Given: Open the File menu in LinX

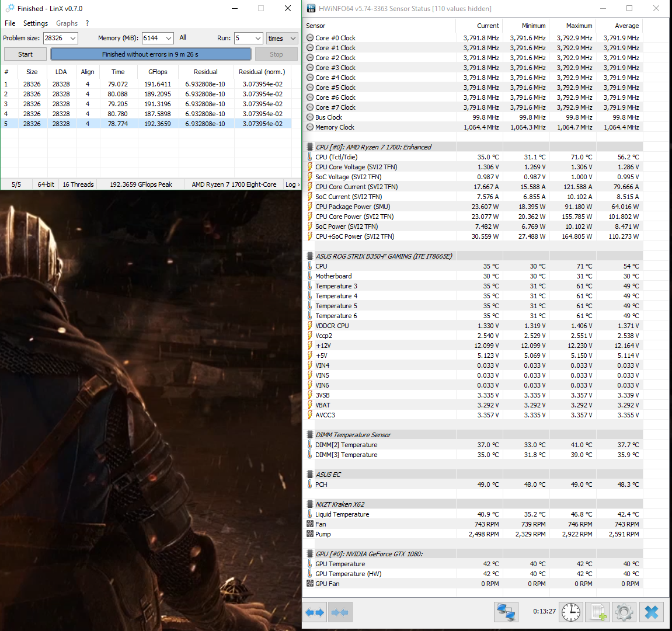Looking at the screenshot, I should (x=10, y=23).
